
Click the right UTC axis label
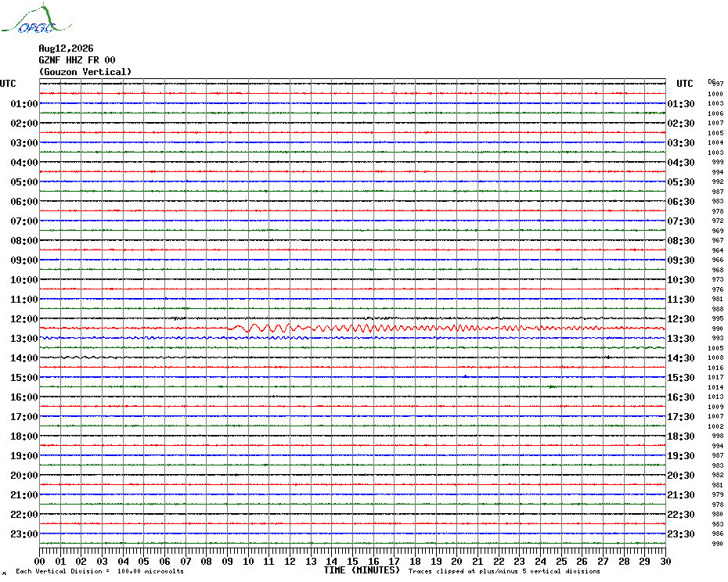pos(684,84)
